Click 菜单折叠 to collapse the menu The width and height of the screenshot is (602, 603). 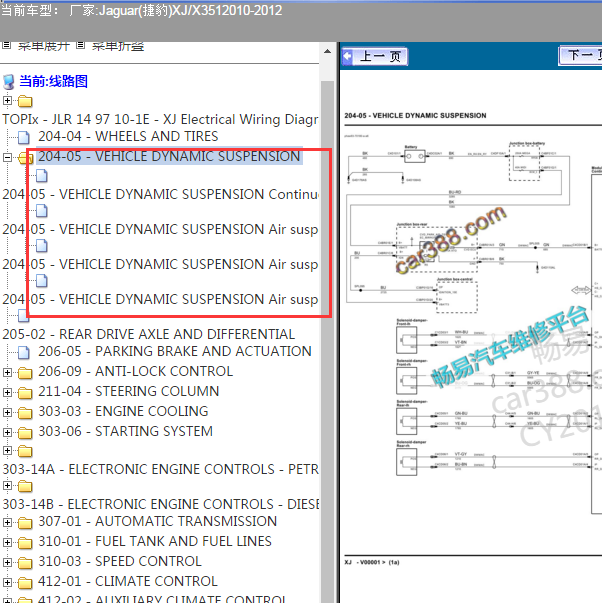click(118, 46)
